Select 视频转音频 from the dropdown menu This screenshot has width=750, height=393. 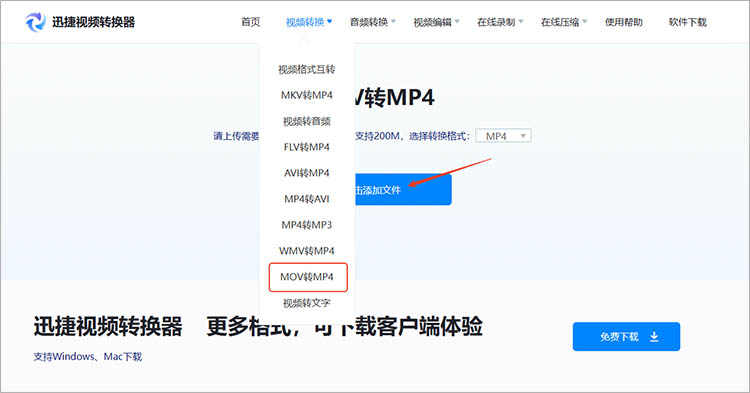click(x=307, y=121)
